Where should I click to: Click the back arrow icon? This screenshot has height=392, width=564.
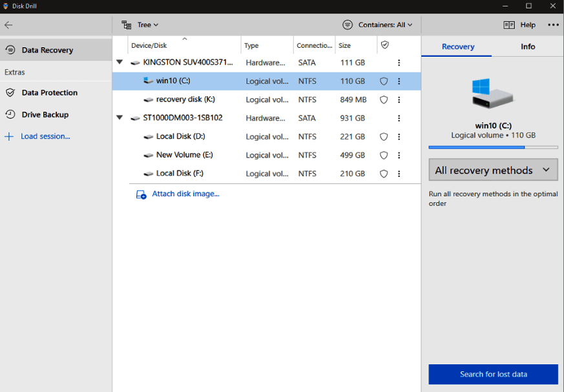point(8,25)
